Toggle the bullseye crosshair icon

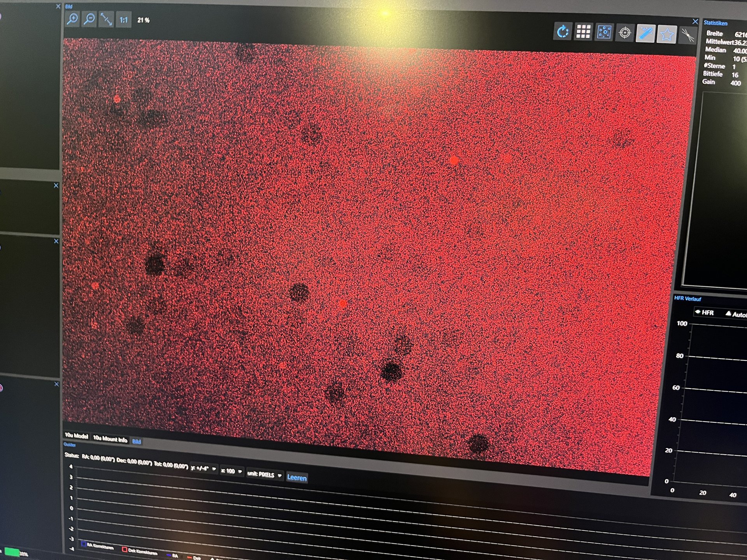625,33
